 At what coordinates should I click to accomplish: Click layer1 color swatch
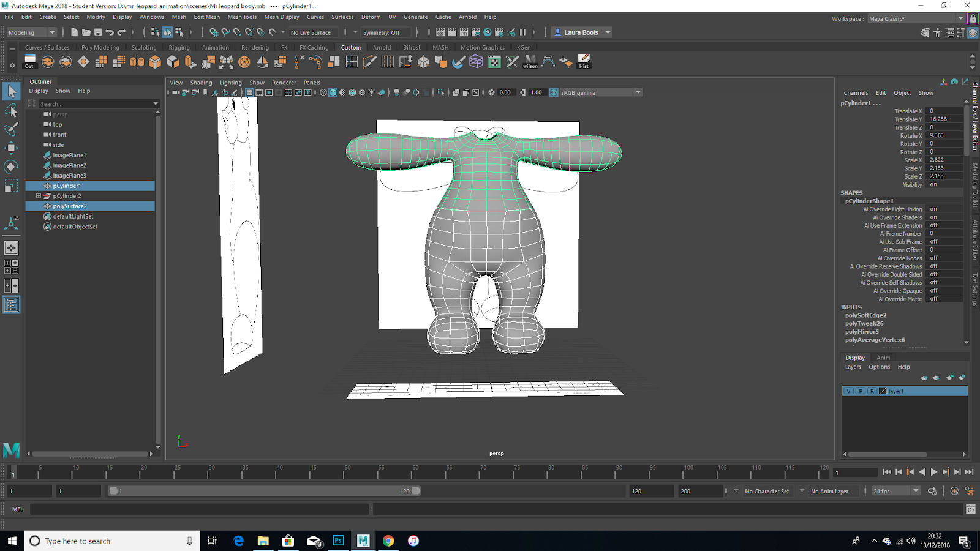coord(883,391)
